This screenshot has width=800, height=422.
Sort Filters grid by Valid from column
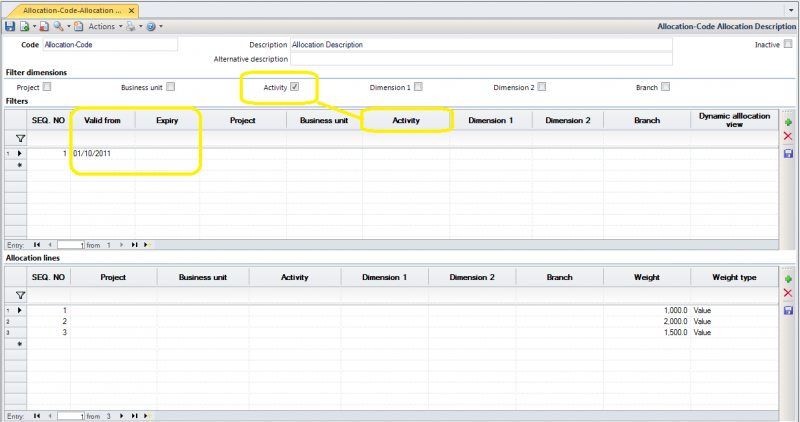pyautogui.click(x=103, y=120)
